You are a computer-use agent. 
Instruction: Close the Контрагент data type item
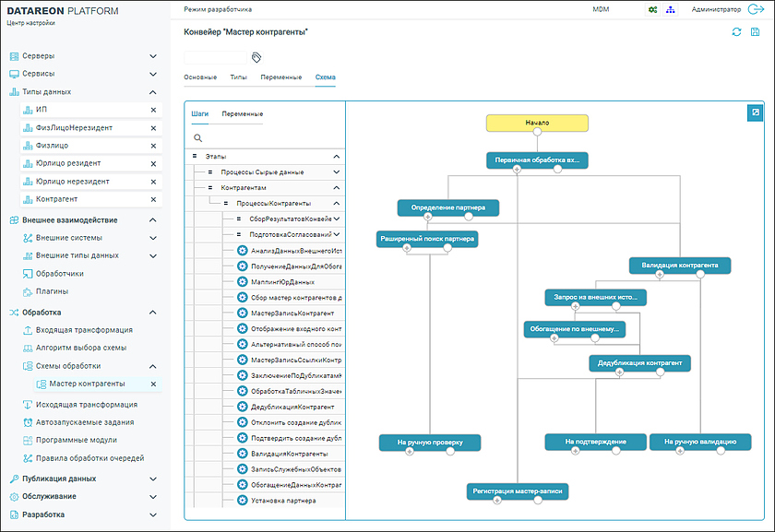tap(153, 199)
